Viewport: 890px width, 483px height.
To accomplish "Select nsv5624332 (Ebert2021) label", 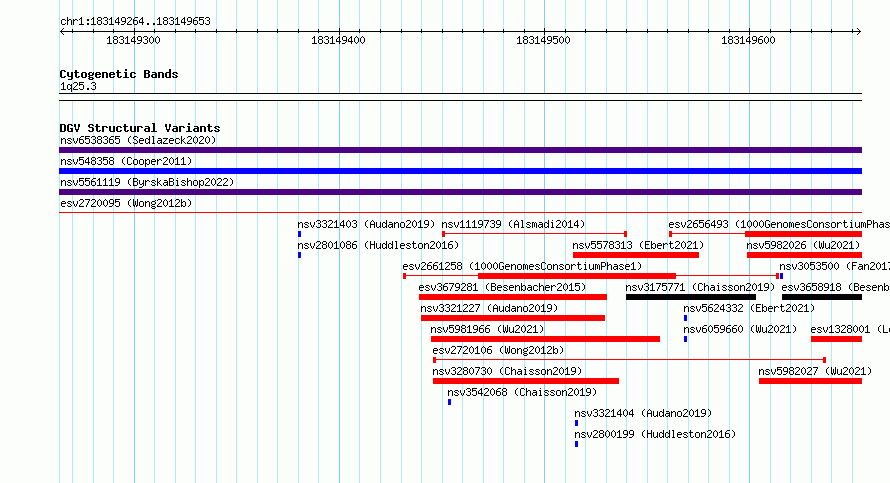I will (x=749, y=308).
